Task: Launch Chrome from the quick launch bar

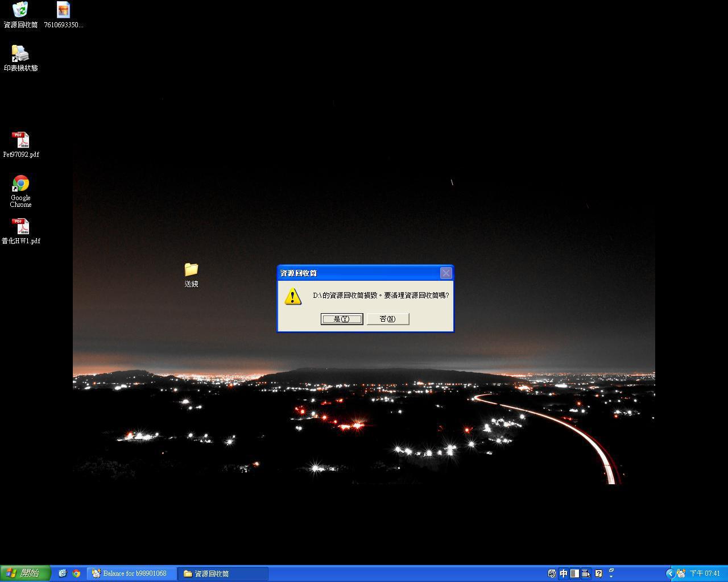Action: (x=76, y=573)
